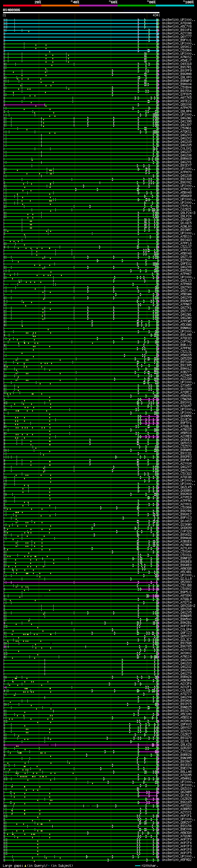Click the query length label 434
Image resolution: width=197 pixels, height=868 pixels.
point(155,15)
